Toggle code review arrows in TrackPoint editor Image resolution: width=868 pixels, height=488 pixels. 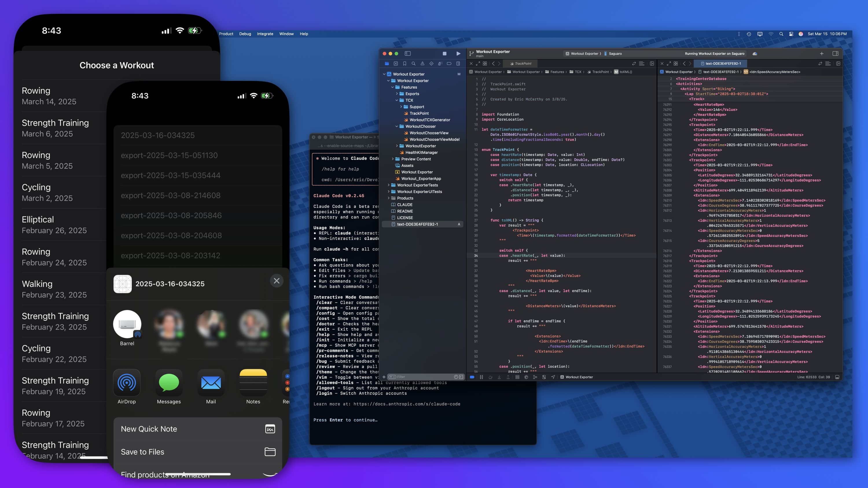tap(634, 64)
